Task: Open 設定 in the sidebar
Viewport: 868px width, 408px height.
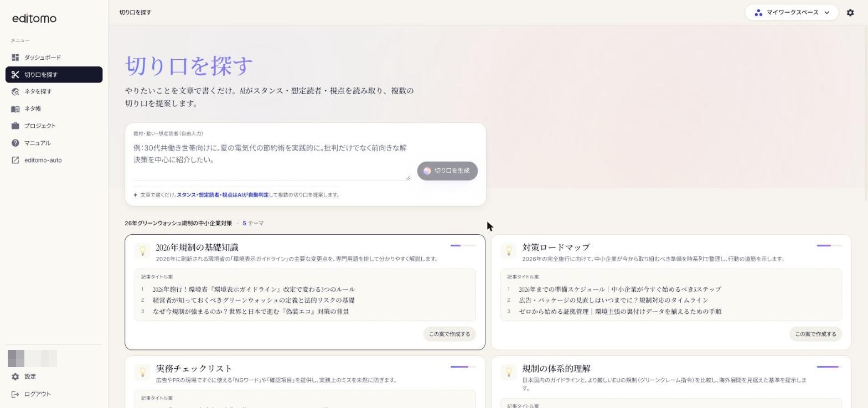Action: coord(54,376)
